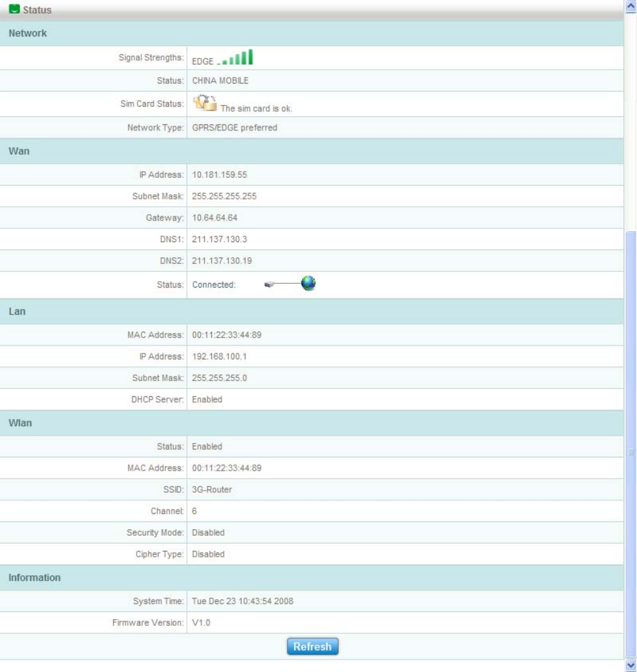
Task: Click the scrollbar up arrow
Action: [x=630, y=7]
